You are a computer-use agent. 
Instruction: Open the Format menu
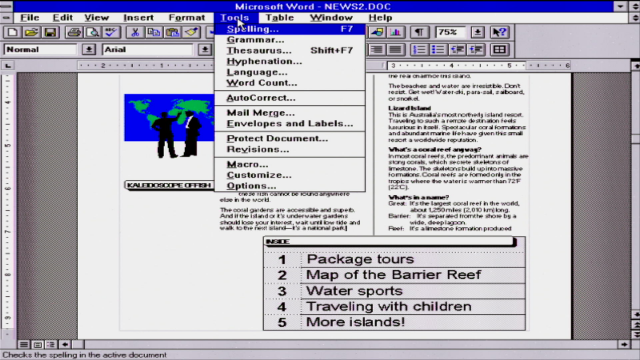pos(187,18)
